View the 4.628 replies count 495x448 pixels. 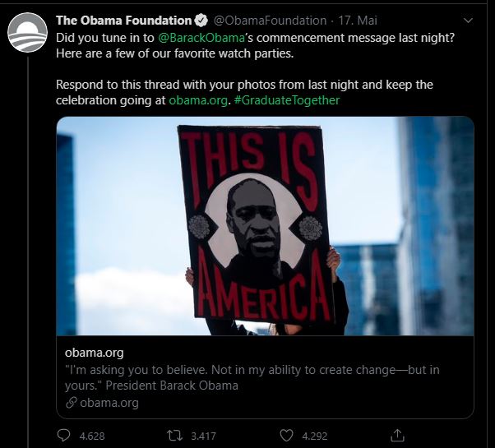[92, 436]
